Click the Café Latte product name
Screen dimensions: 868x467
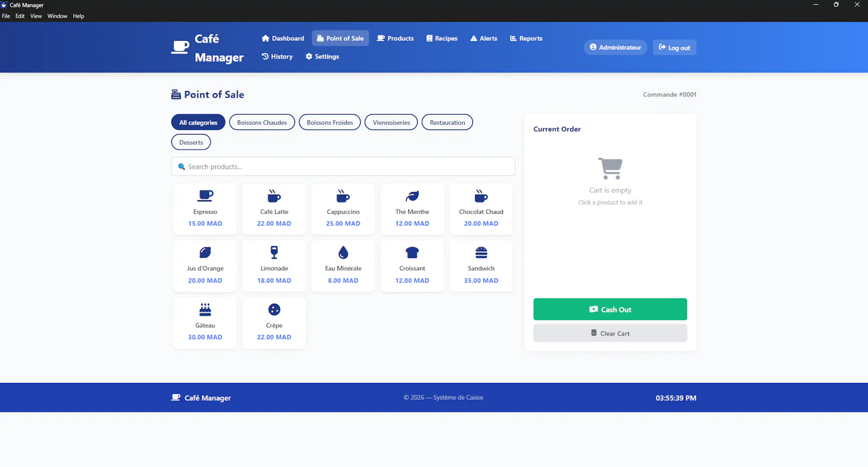(274, 212)
